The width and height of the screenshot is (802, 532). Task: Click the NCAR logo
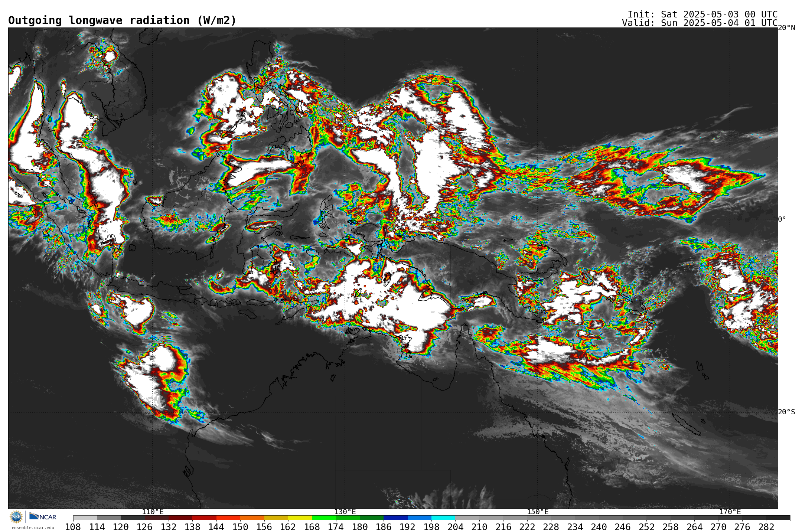click(43, 516)
